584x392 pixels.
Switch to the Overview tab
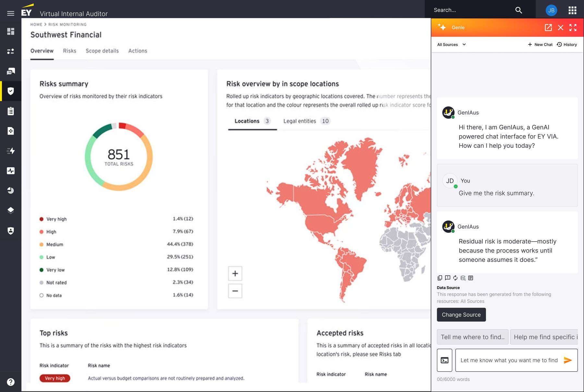tap(42, 51)
